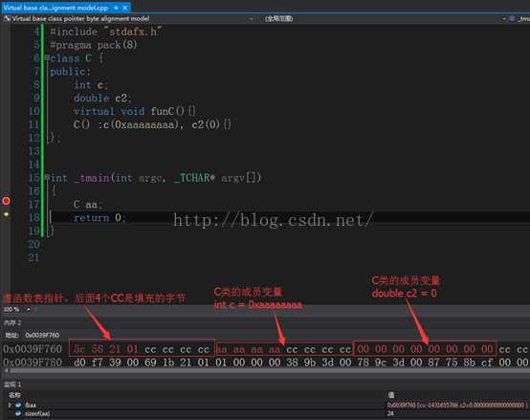
Task: Select the &aa row in the watch list
Action: [265, 405]
